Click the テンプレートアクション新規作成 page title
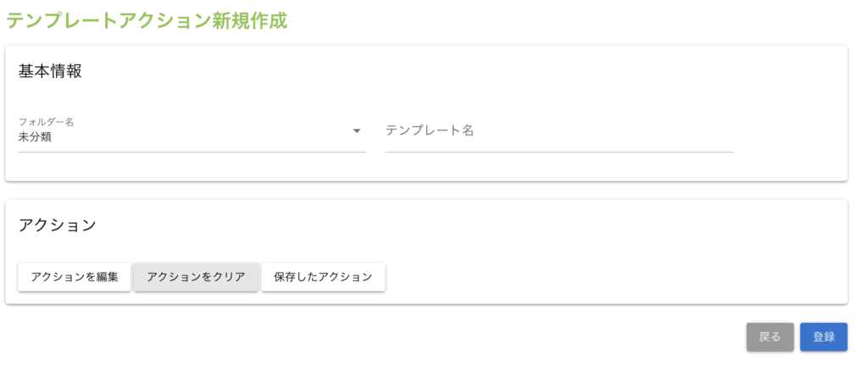The image size is (868, 366). [147, 21]
